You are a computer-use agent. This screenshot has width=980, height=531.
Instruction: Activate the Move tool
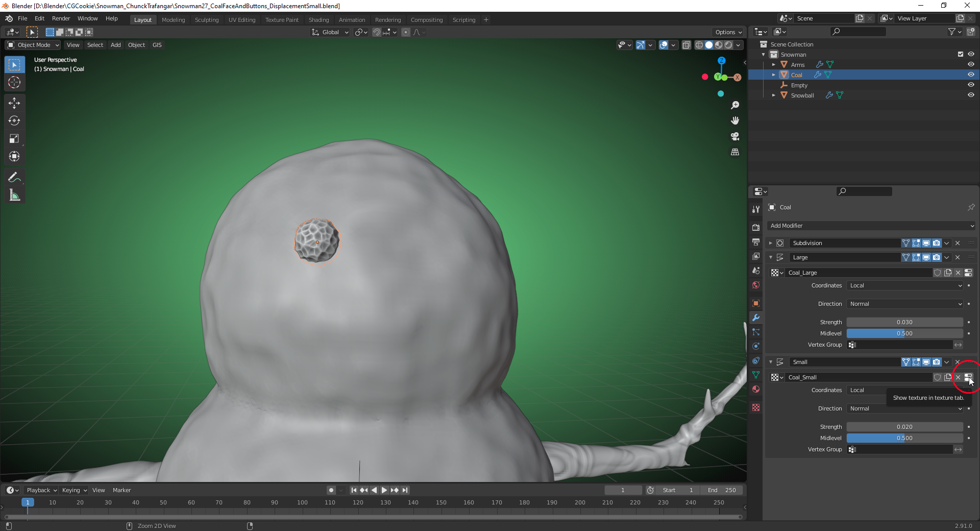click(14, 103)
